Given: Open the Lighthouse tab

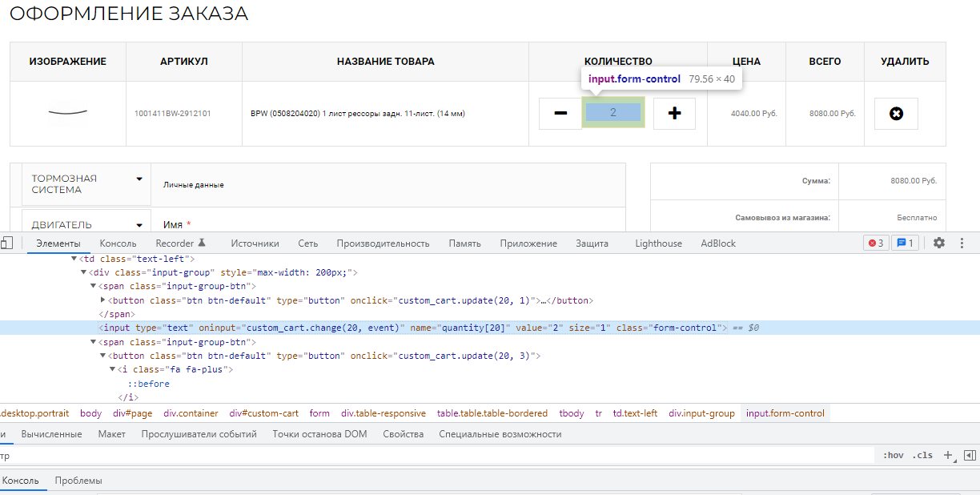Looking at the screenshot, I should pos(658,243).
